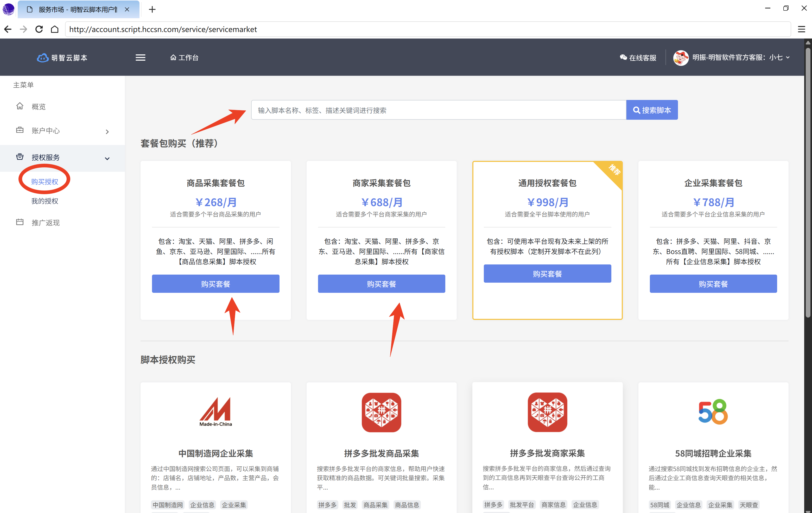
Task: Click the browser app logo icon
Action: click(8, 9)
